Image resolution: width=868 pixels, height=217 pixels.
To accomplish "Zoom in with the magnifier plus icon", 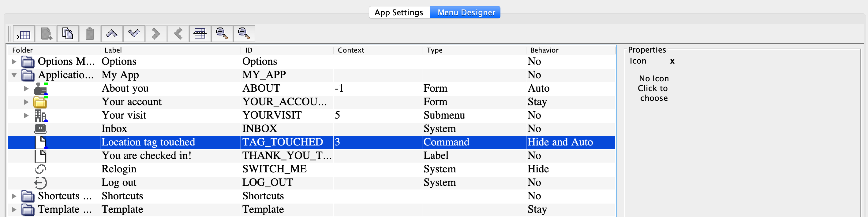I will tap(222, 34).
